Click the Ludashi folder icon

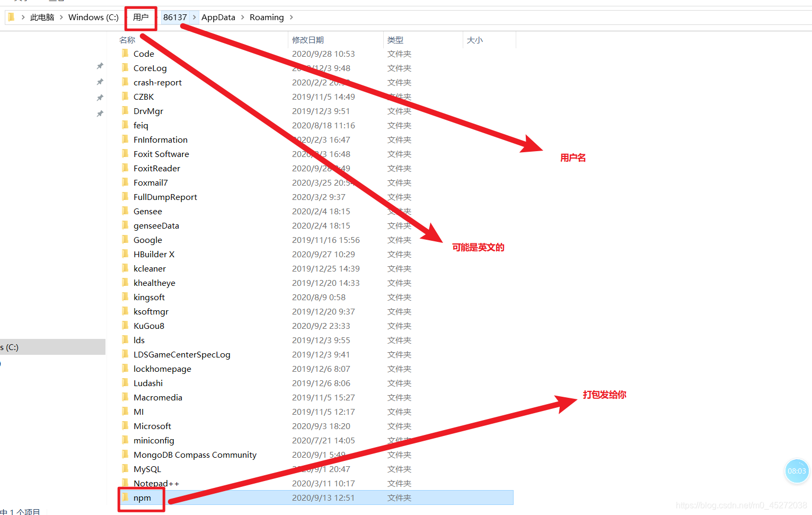click(x=125, y=382)
